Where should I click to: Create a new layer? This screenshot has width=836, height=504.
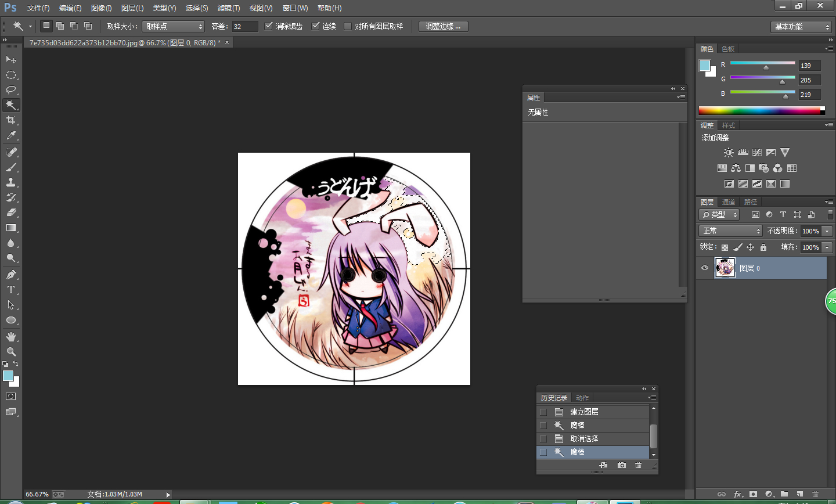[799, 494]
